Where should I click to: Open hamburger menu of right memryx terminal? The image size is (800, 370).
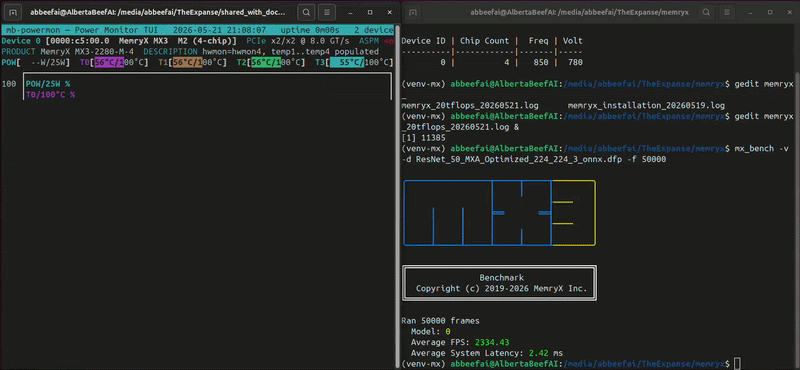[x=728, y=11]
